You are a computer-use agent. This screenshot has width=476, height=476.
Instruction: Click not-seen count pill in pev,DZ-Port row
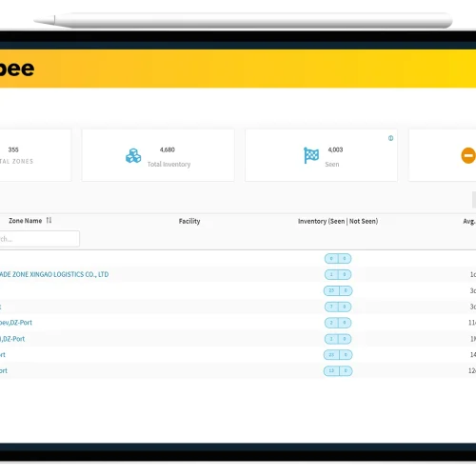345,323
